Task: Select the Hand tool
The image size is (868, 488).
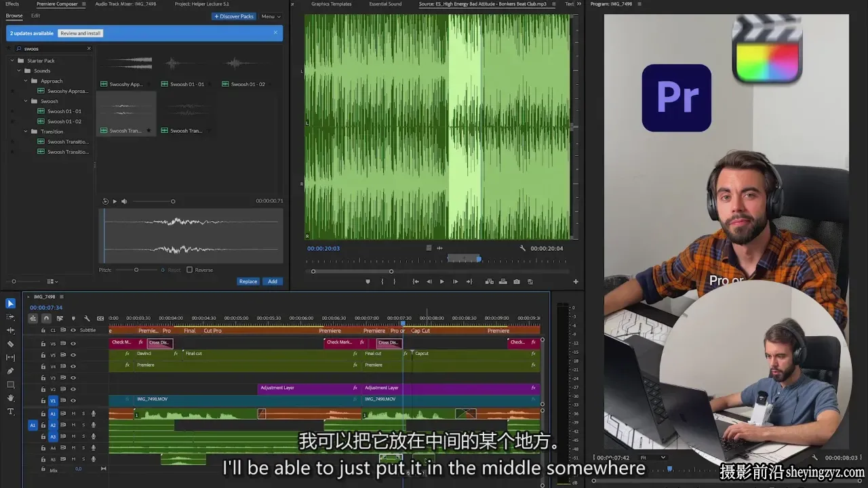Action: click(x=10, y=398)
